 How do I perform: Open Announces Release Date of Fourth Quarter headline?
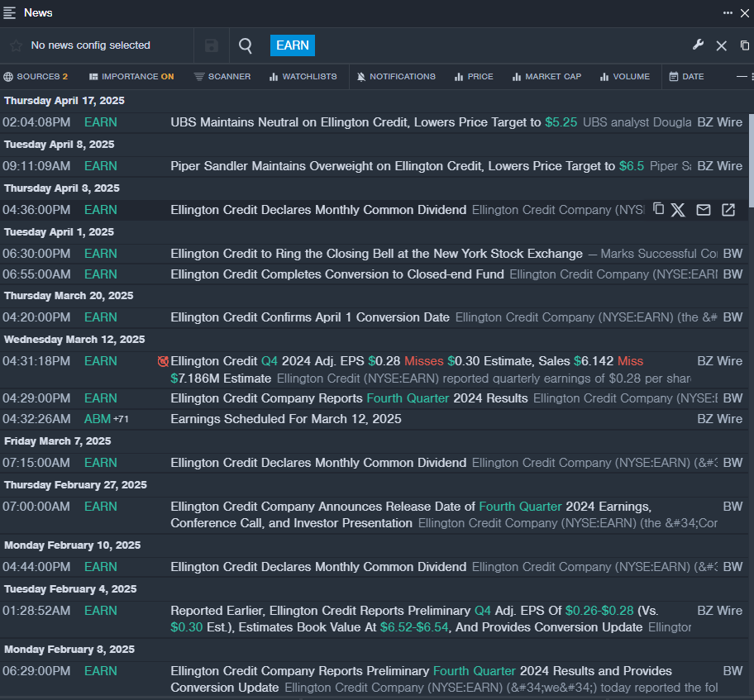coord(411,514)
